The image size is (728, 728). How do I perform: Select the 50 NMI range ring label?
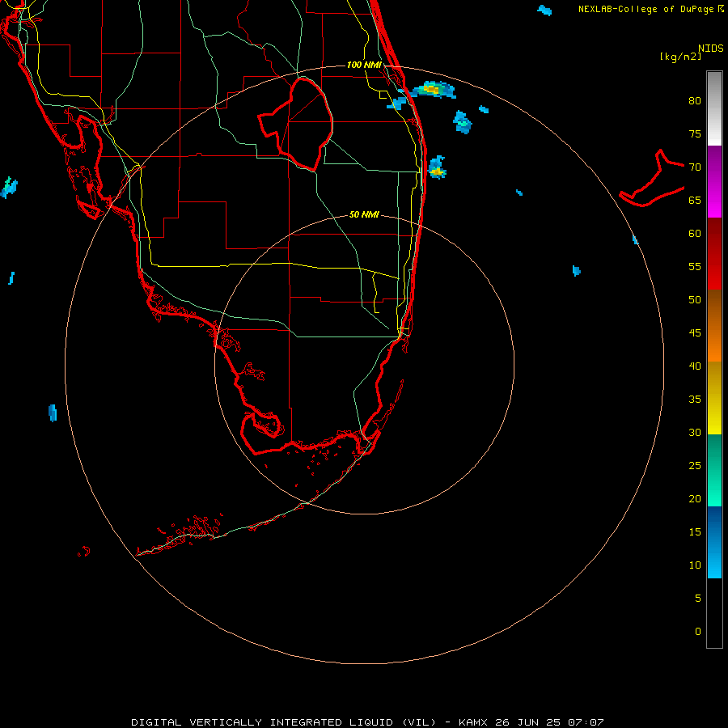point(364,214)
